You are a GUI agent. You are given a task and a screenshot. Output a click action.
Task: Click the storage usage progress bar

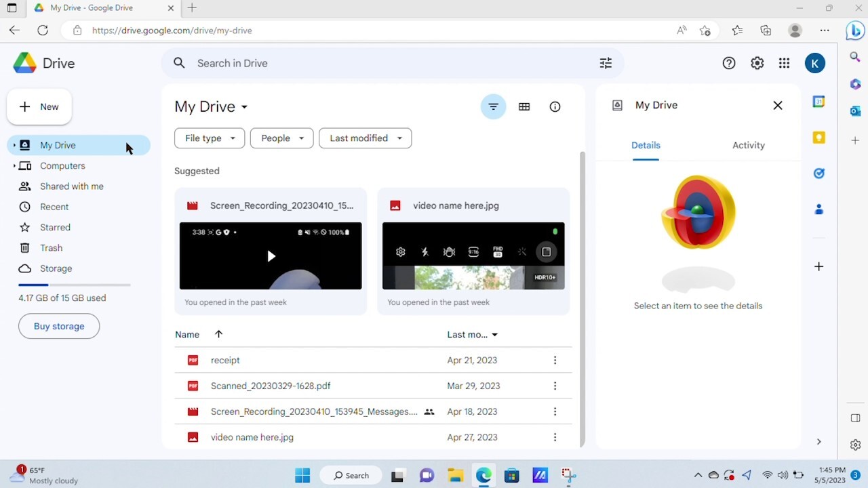[73, 284]
